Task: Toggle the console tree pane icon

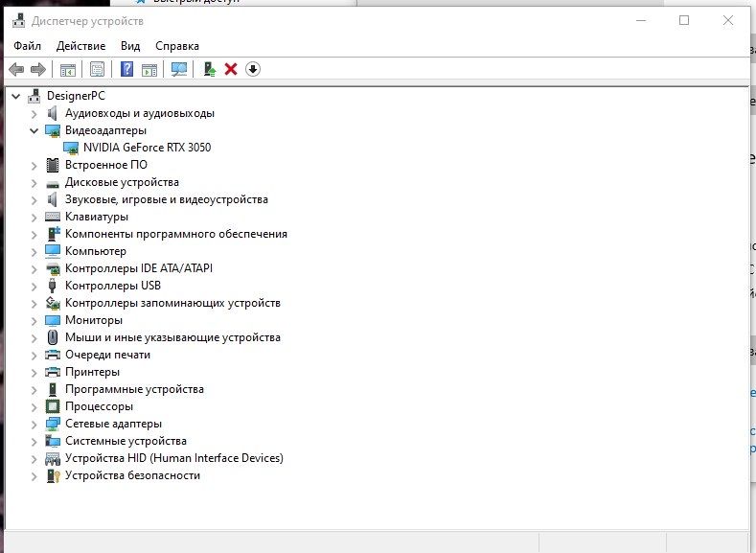Action: coord(68,69)
